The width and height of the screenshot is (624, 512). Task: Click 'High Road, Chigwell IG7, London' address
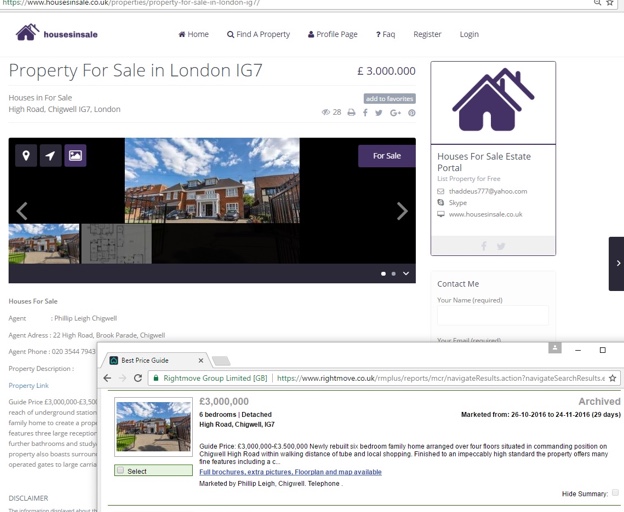point(64,109)
